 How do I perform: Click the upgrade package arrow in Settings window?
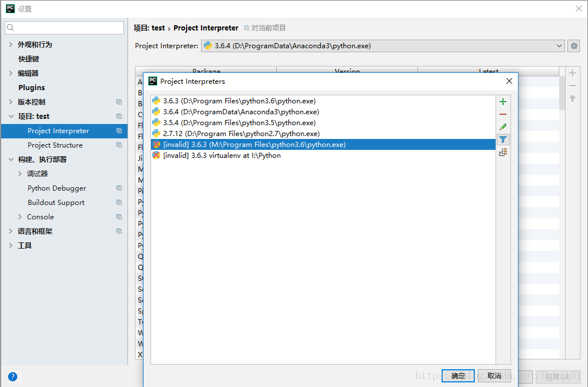[572, 98]
